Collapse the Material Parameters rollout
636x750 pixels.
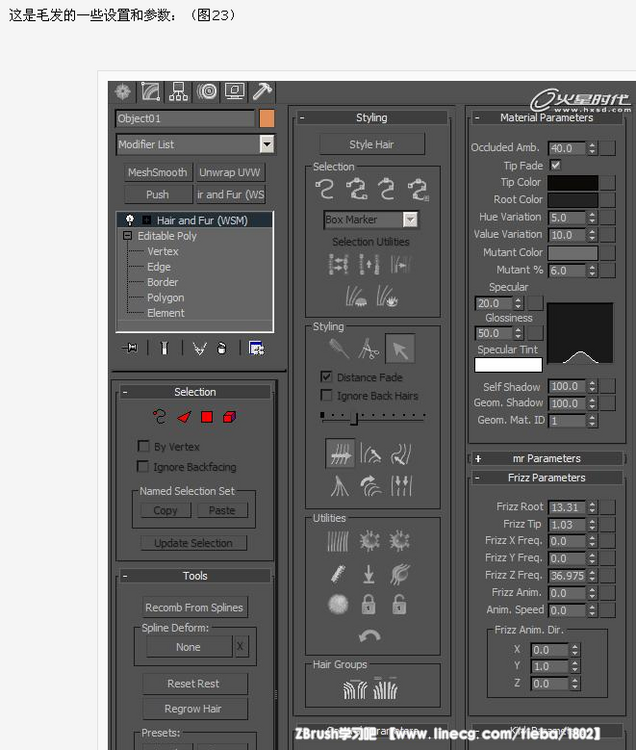pos(547,118)
